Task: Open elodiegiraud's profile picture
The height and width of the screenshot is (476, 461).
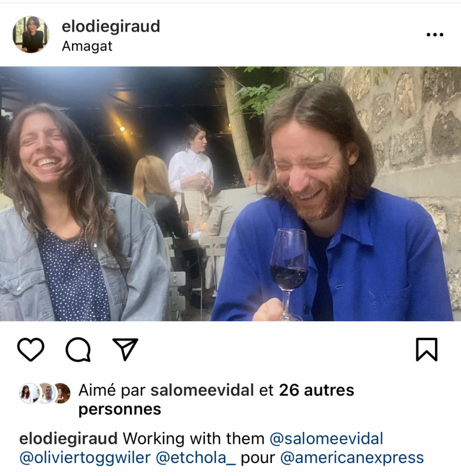Action: tap(31, 34)
